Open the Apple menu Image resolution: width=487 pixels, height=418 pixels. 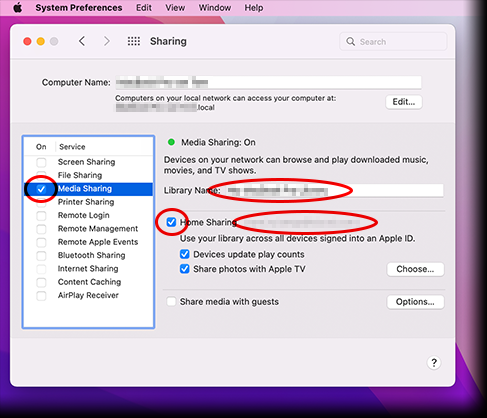tap(18, 7)
